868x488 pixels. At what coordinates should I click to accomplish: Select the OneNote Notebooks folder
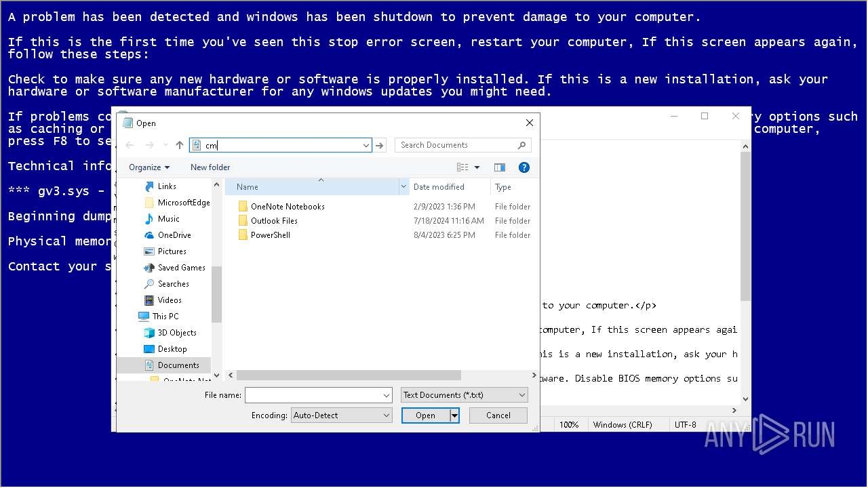[x=288, y=207]
